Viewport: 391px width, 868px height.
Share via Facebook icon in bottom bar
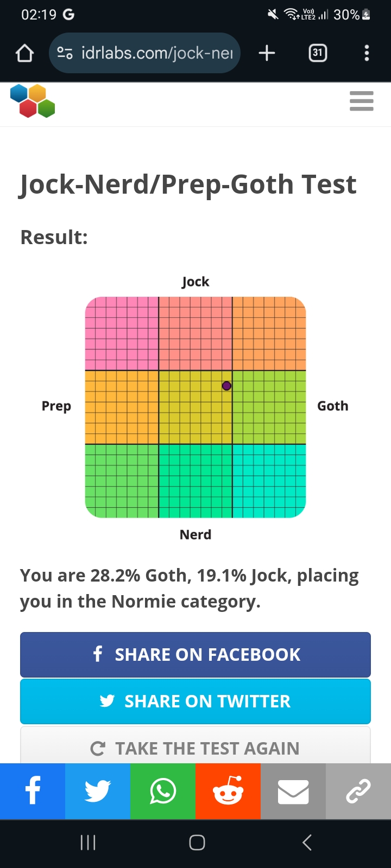pos(33,791)
